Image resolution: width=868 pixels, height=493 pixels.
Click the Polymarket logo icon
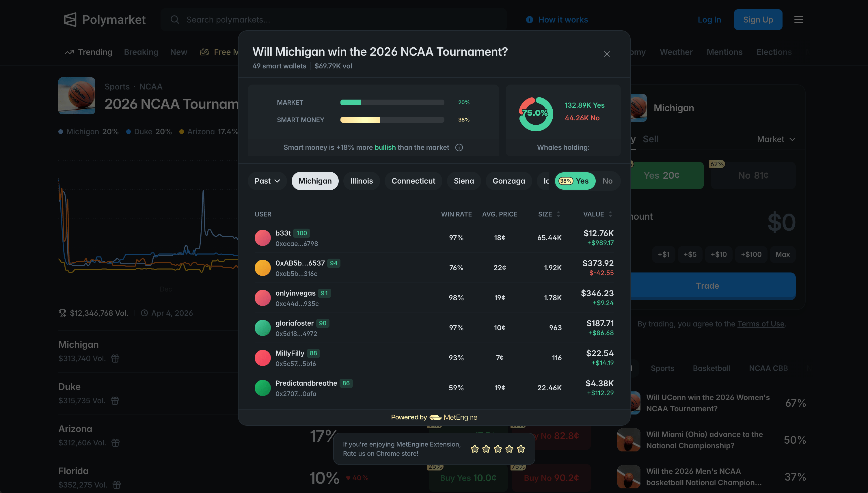[70, 20]
